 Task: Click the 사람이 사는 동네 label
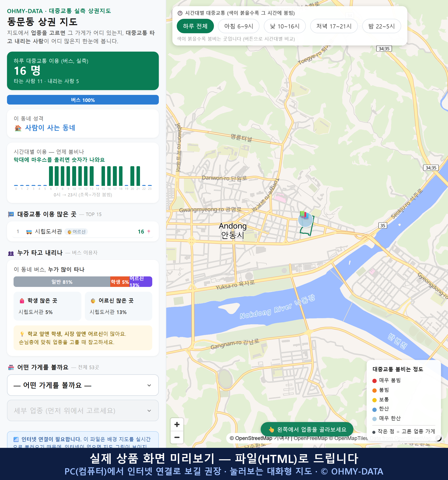pyautogui.click(x=50, y=128)
